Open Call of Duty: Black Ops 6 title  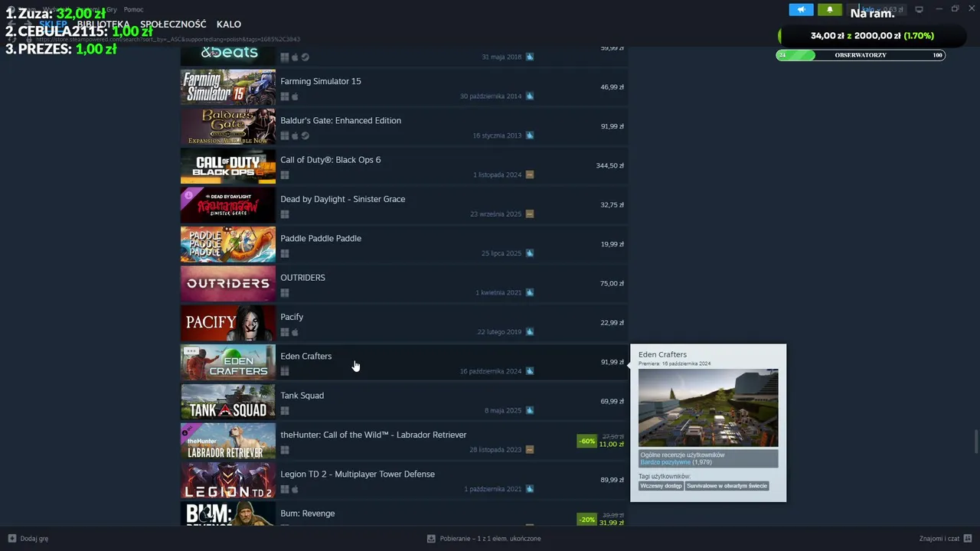point(330,160)
